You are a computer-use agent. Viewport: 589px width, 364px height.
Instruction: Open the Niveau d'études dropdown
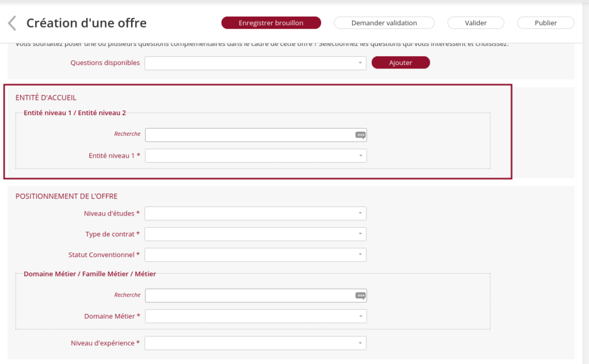coord(255,213)
